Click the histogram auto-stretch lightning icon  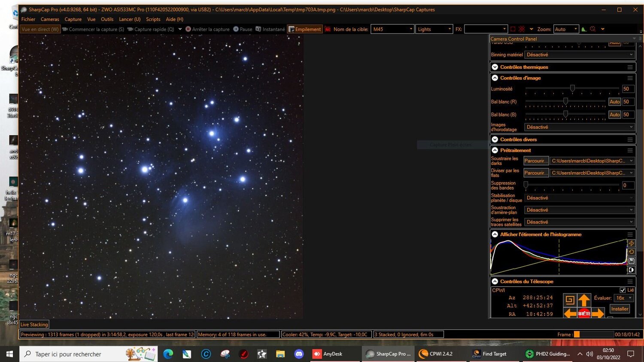(631, 243)
